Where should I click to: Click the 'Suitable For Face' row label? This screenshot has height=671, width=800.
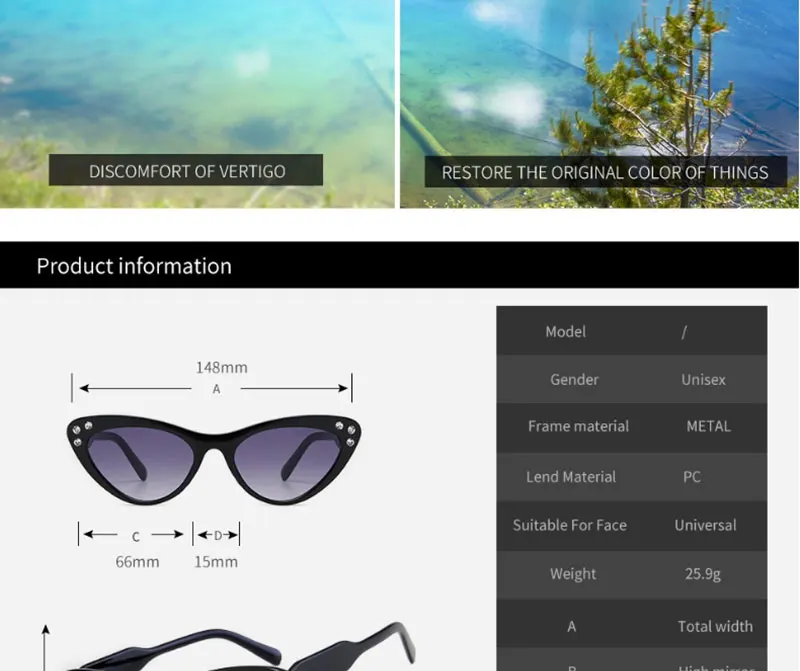(x=569, y=525)
